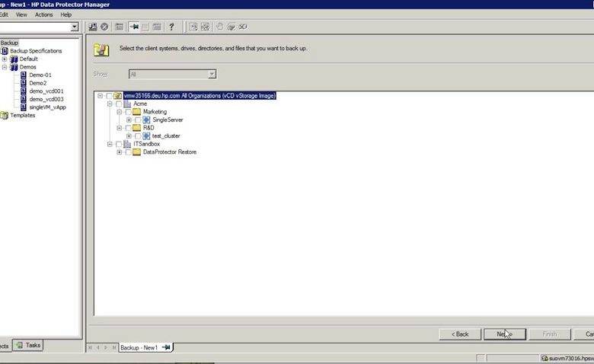The width and height of the screenshot is (594, 364).
Task: Click the Acme organization icon
Action: (127, 104)
